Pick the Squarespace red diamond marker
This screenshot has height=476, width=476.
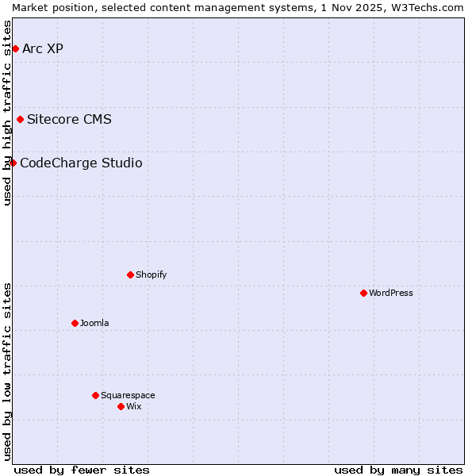[x=95, y=396]
